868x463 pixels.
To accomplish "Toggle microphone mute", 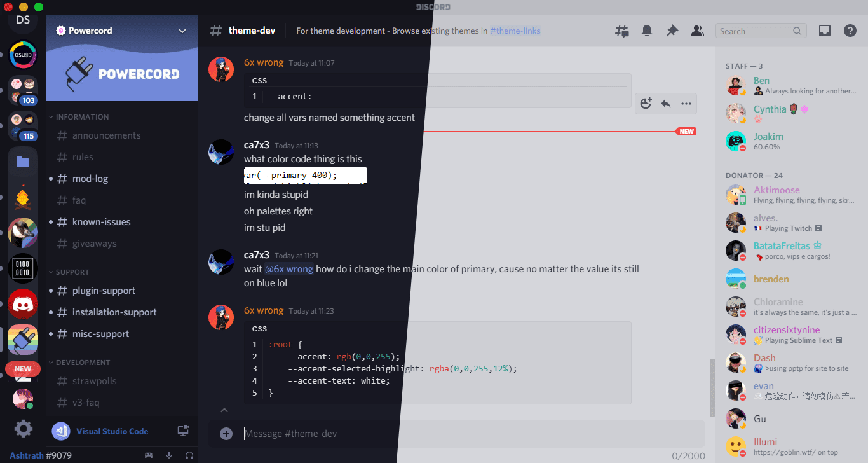I will point(169,455).
